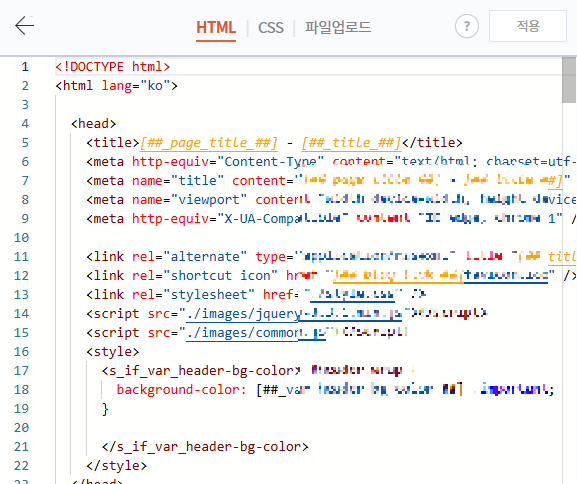This screenshot has width=577, height=484.
Task: Go back using the left arrow icon
Action: coord(24,25)
